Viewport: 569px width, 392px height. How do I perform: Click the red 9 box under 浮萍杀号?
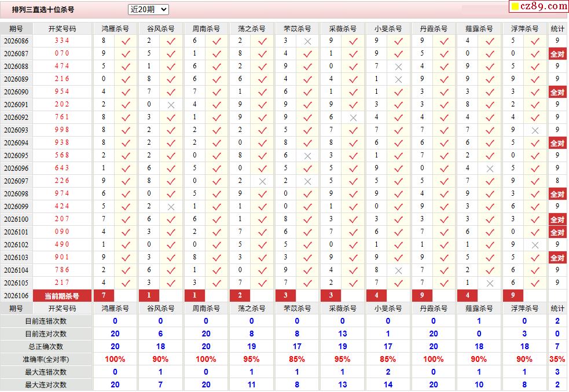click(513, 295)
